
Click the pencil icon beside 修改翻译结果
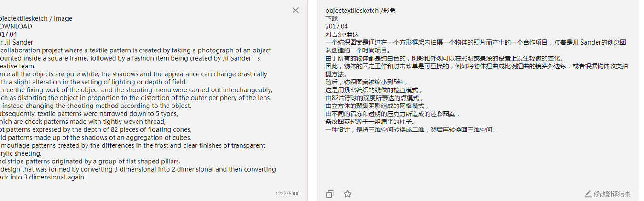[588, 194]
